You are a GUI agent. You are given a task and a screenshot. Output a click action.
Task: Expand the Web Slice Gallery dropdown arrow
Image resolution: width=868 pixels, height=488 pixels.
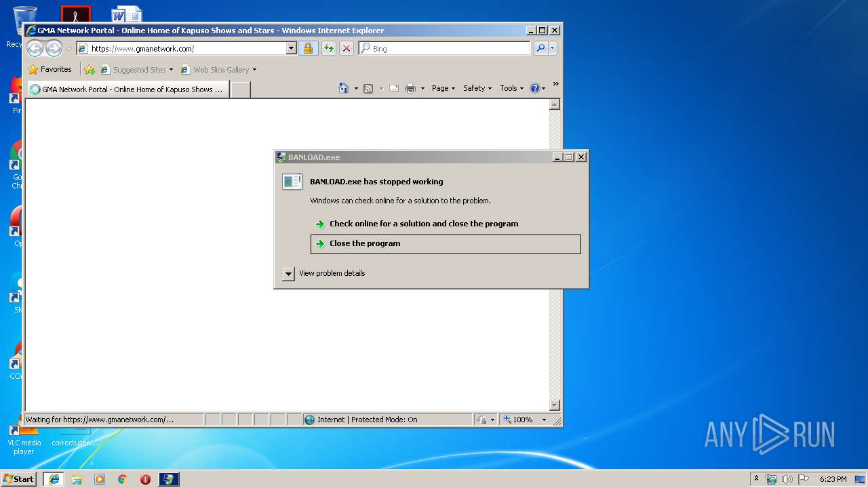(x=254, y=69)
